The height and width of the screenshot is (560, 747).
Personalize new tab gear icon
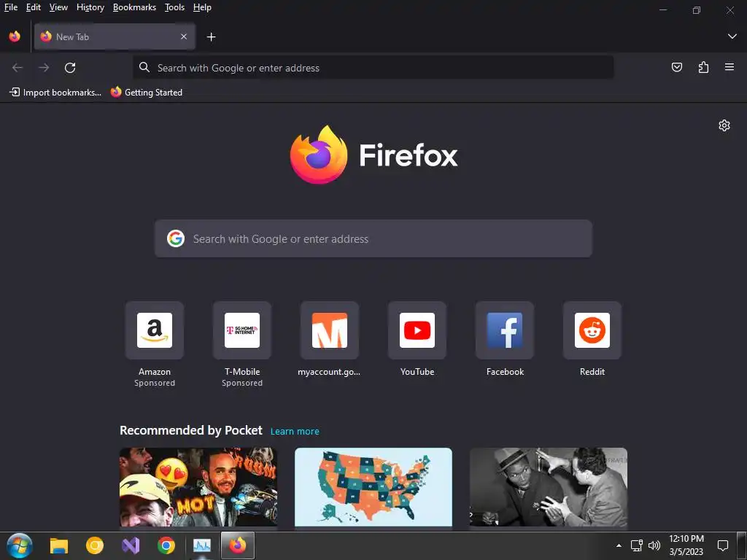(724, 125)
